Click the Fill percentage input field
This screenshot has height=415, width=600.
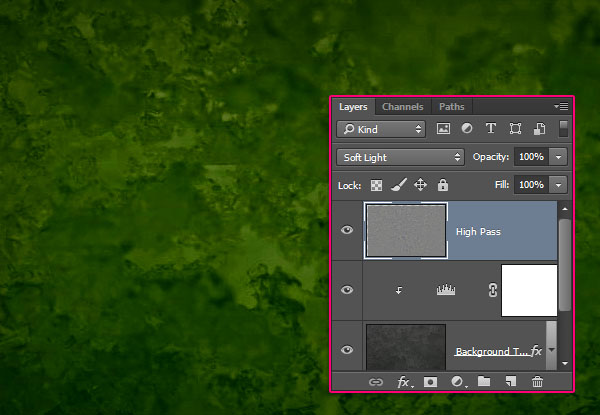[530, 185]
